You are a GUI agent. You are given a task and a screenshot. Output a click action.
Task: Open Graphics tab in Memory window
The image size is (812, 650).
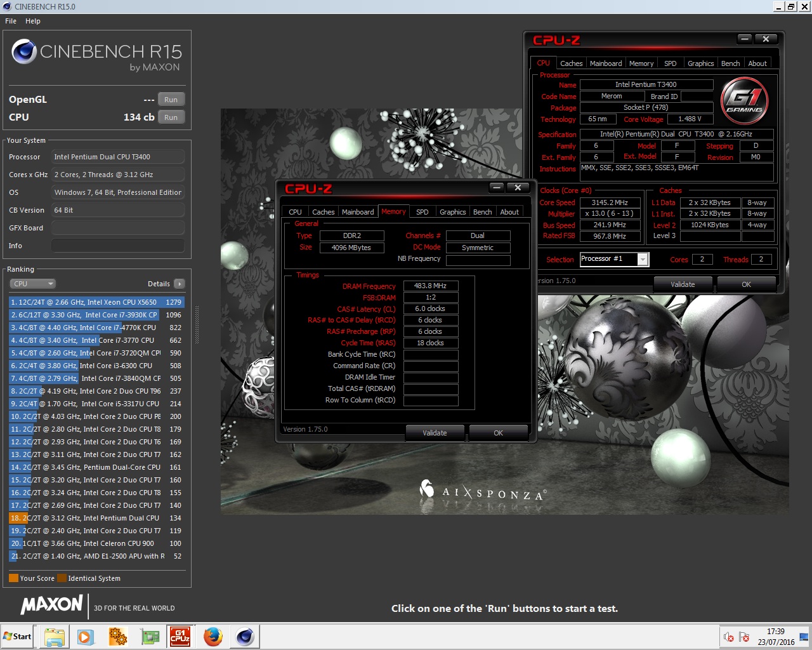453,212
